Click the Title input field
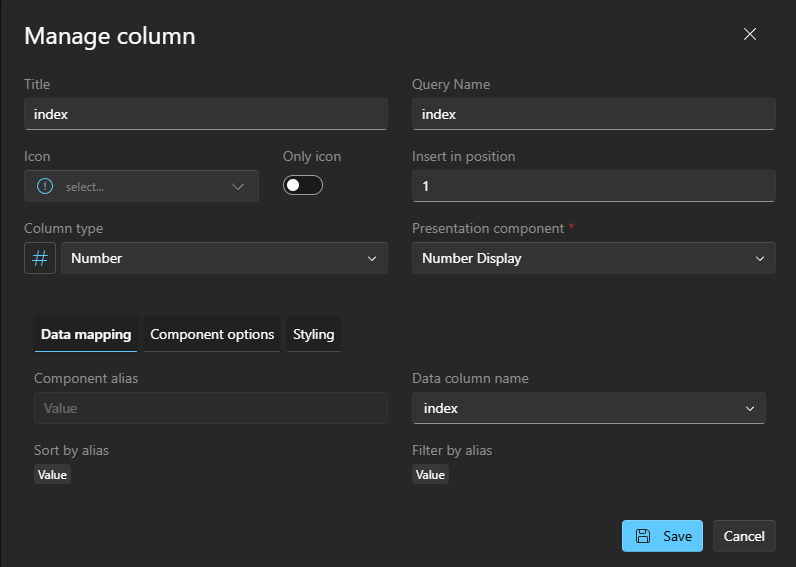This screenshot has height=567, width=796. click(206, 114)
